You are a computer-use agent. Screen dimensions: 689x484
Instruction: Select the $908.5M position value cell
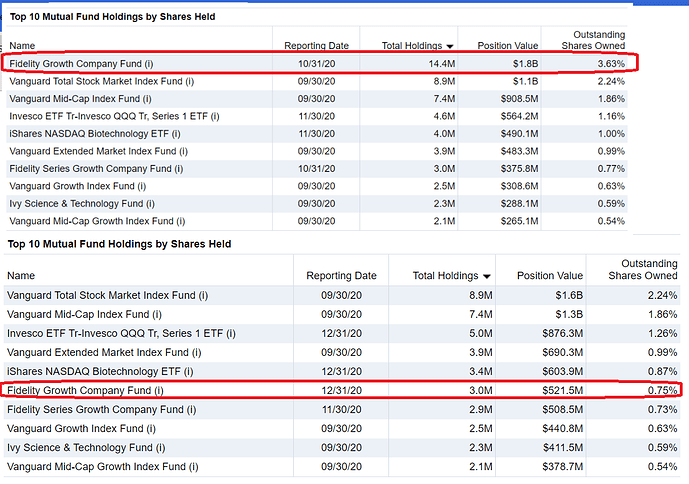519,99
